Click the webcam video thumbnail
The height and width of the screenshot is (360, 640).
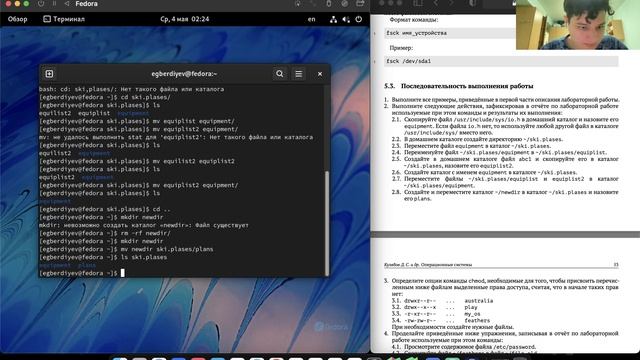click(x=578, y=25)
